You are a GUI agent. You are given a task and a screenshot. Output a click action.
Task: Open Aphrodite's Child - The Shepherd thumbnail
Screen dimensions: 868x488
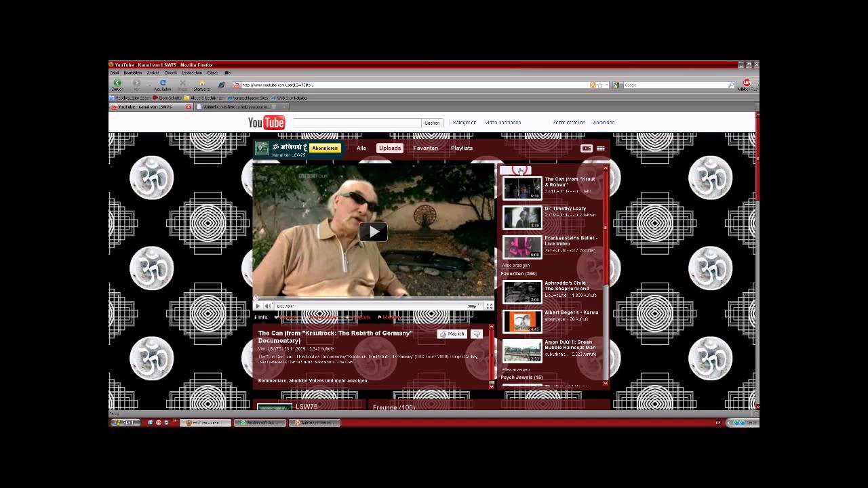(x=522, y=291)
